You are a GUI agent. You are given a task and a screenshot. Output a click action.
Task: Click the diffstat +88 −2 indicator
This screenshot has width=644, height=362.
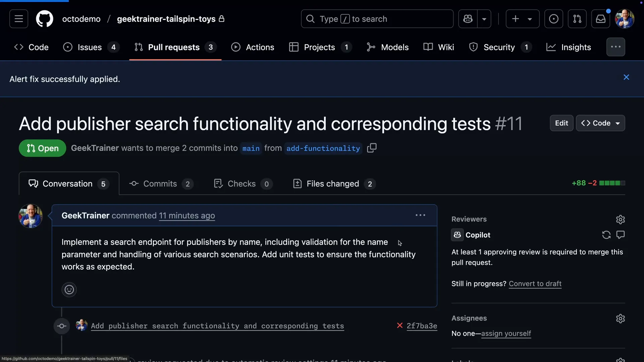[598, 183]
